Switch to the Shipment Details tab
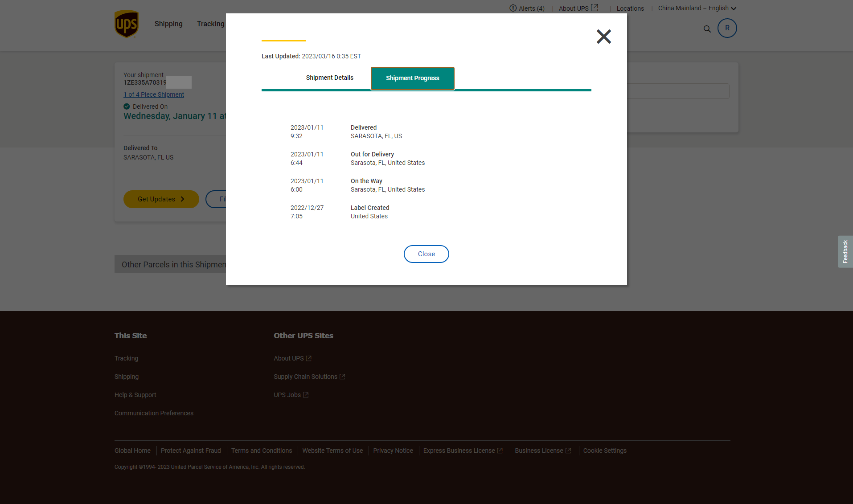This screenshot has width=853, height=504. pos(329,78)
